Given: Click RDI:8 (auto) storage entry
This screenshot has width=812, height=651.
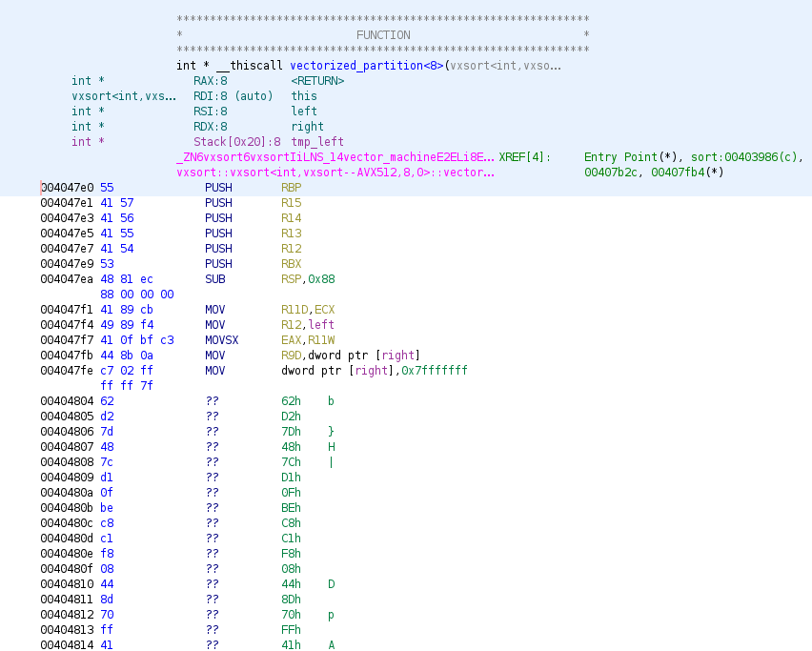Looking at the screenshot, I should coord(233,96).
